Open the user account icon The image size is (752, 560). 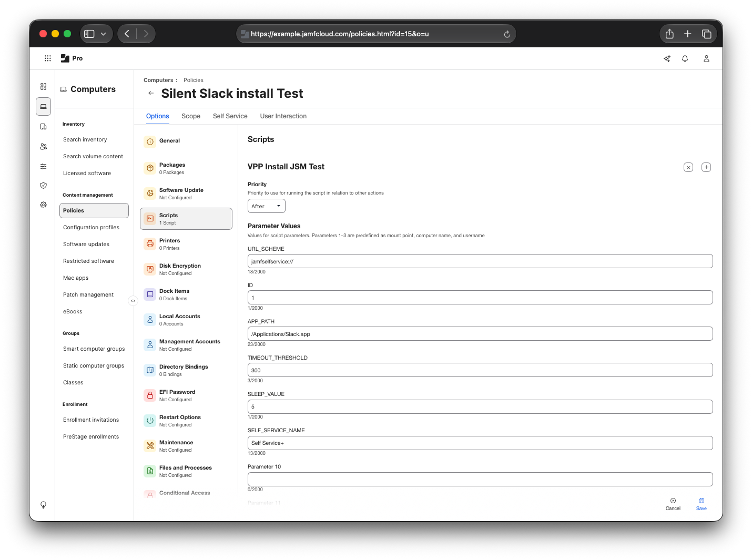(x=706, y=59)
